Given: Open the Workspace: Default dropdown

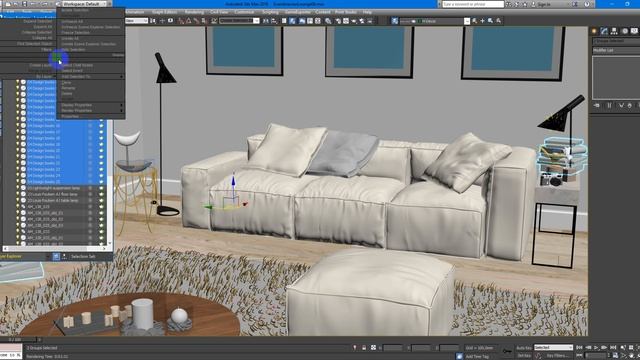Looking at the screenshot, I should coord(84,4).
